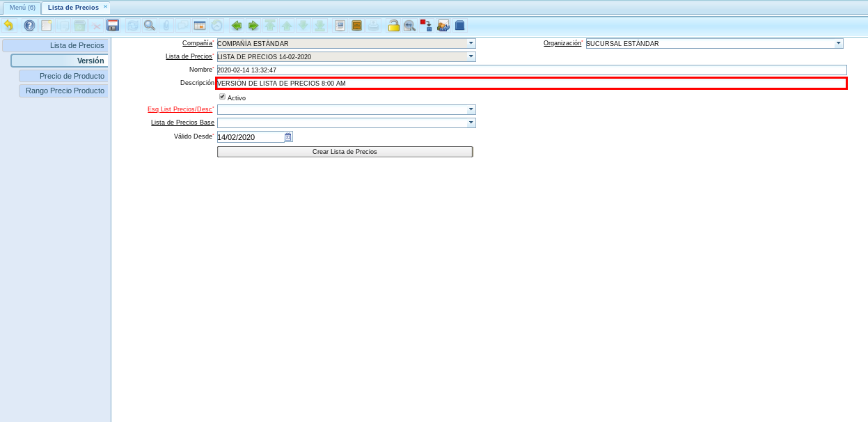Image resolution: width=868 pixels, height=422 pixels.
Task: Click the paperclip Attachment icon
Action: (166, 26)
